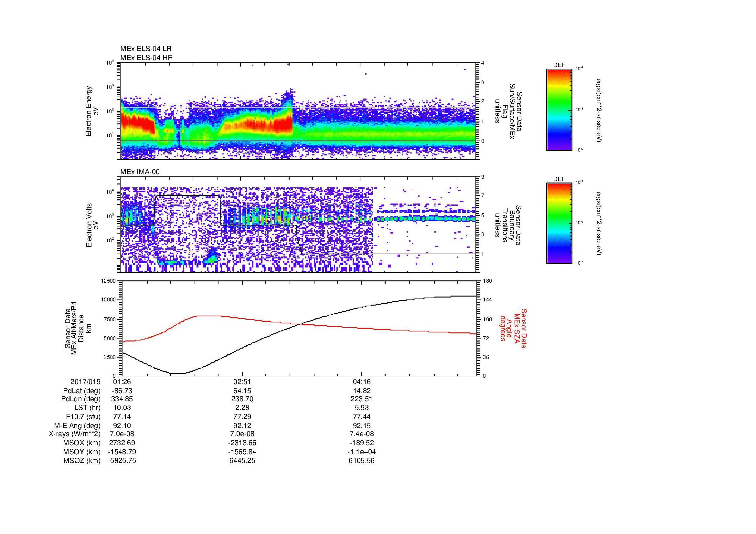Click the PdLon value '334.85'
The height and width of the screenshot is (534, 756).
[122, 399]
